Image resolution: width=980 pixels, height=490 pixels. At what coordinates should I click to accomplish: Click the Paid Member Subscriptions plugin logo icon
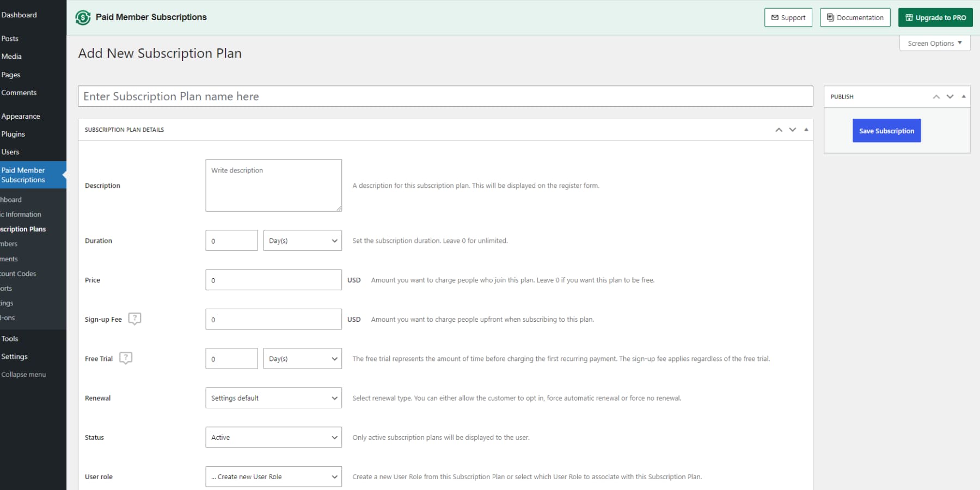(x=83, y=17)
